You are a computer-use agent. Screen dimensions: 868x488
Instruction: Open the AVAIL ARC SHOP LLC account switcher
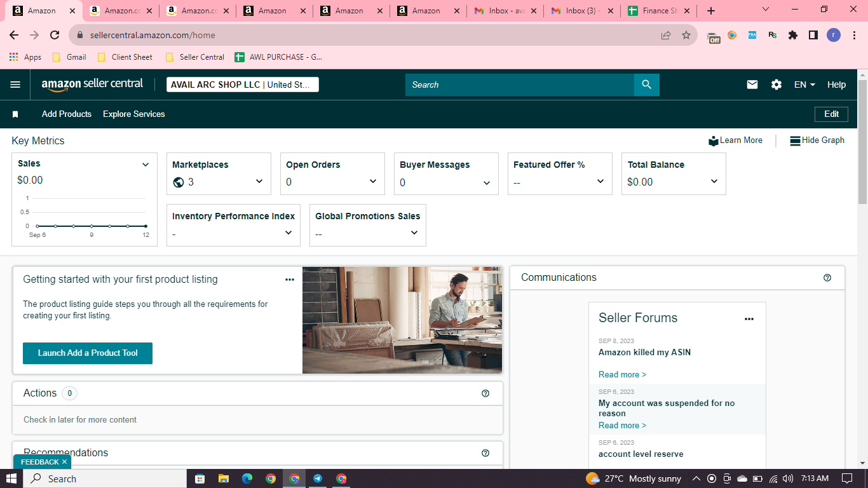click(243, 85)
